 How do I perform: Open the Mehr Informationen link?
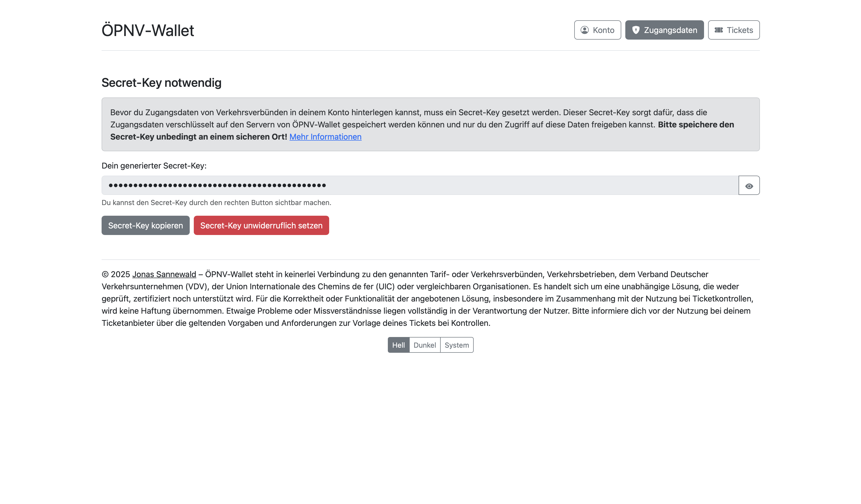pyautogui.click(x=325, y=137)
